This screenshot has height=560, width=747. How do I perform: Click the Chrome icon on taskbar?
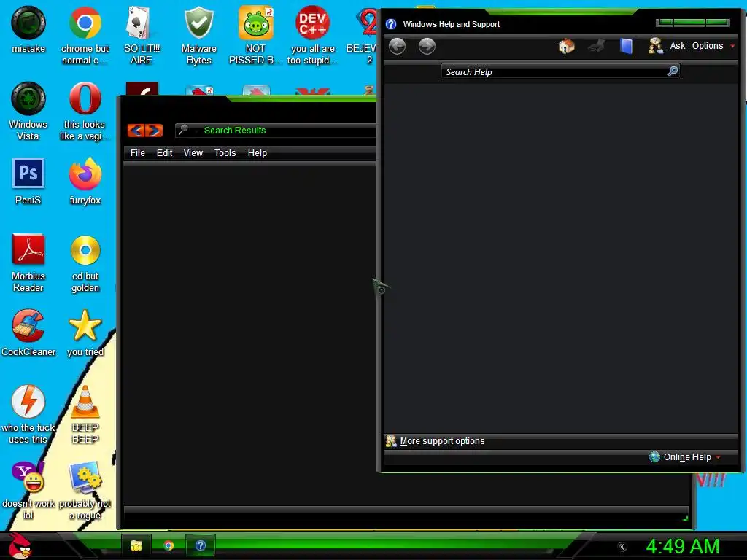click(x=169, y=545)
